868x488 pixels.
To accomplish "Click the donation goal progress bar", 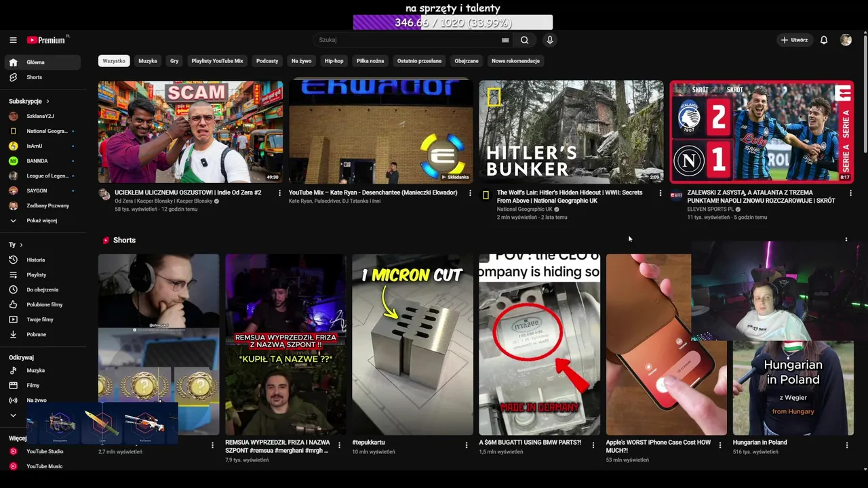I will 453,23.
